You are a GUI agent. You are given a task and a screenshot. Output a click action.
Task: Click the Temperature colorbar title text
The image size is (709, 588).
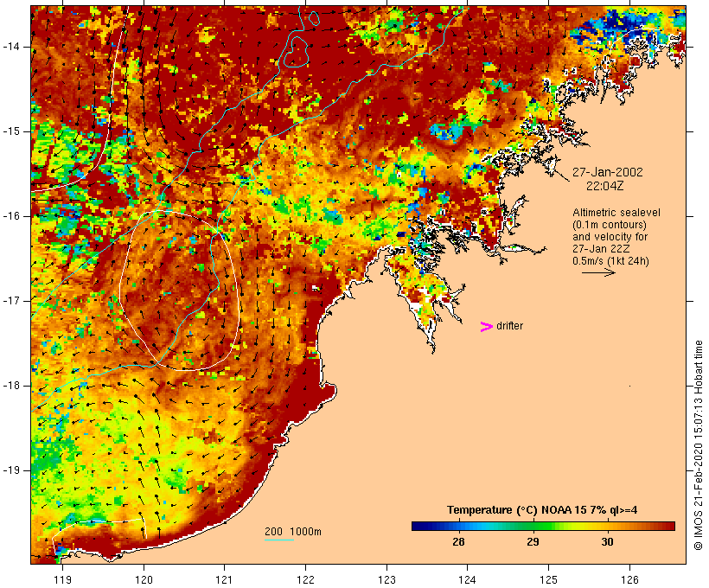click(542, 510)
